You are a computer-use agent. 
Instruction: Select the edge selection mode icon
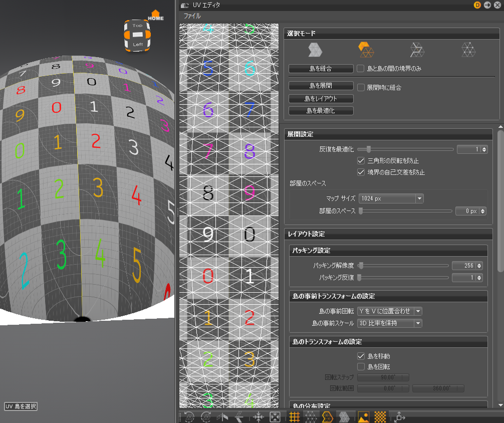tap(417, 50)
